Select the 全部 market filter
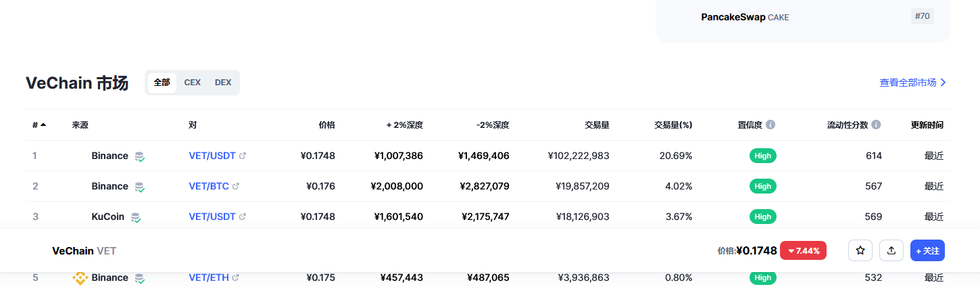The width and height of the screenshot is (980, 291). tap(162, 83)
